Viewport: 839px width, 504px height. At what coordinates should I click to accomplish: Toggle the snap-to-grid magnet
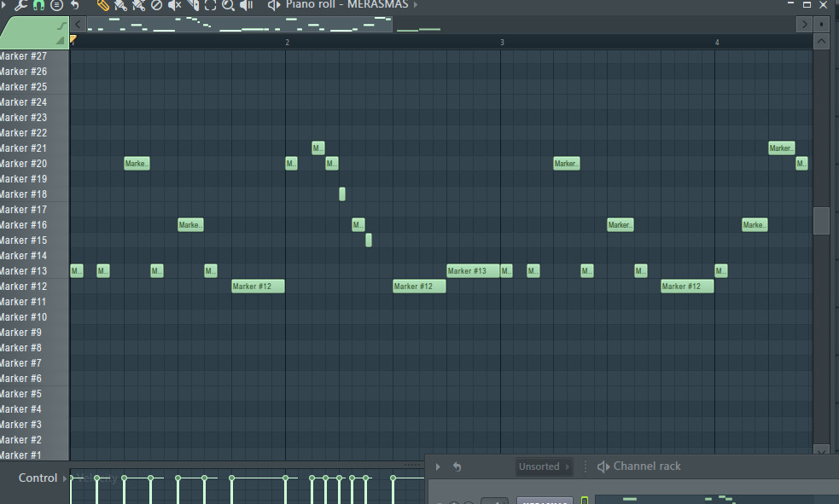(x=38, y=5)
